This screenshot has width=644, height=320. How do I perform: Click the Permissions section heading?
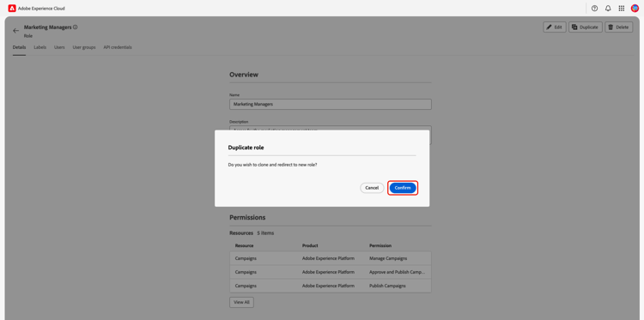247,217
